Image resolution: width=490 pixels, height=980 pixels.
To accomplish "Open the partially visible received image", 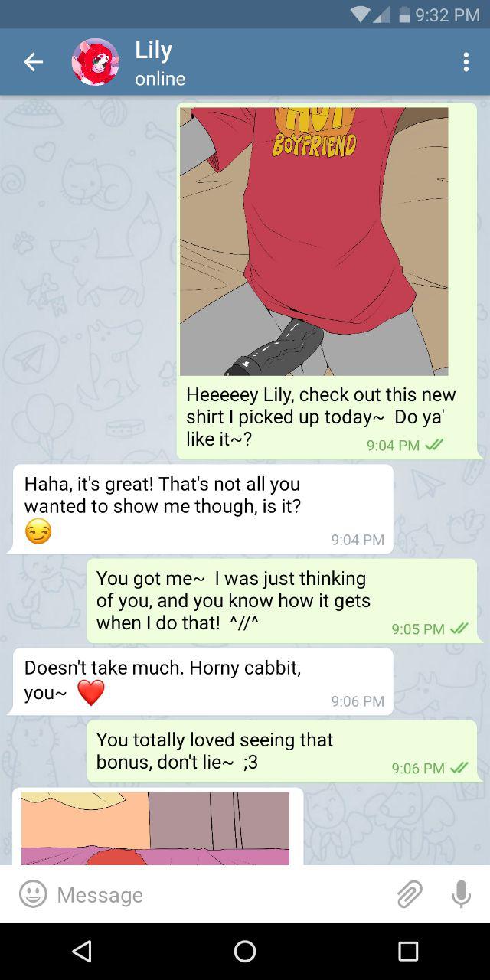I will 157,828.
